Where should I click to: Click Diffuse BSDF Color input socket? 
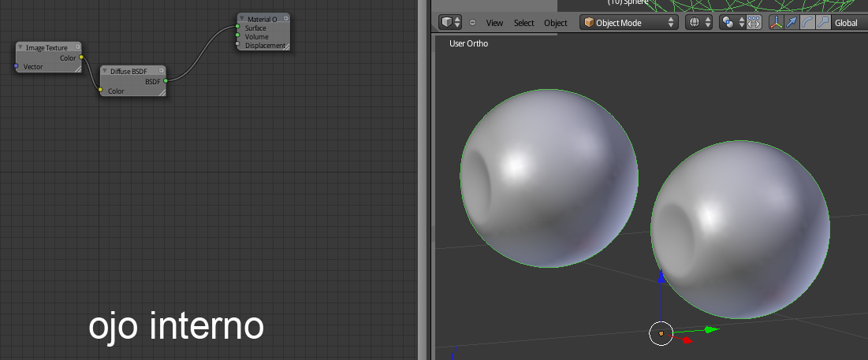pos(100,90)
